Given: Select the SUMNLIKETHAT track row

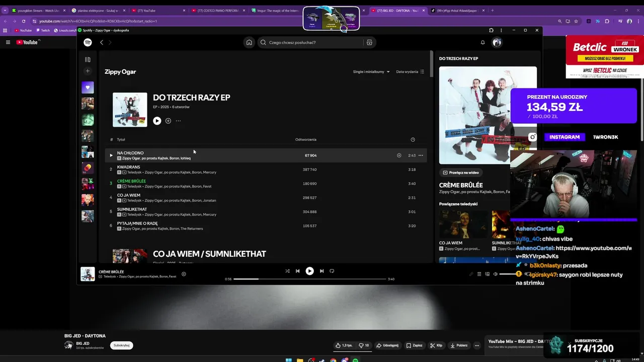Looking at the screenshot, I should pyautogui.click(x=267, y=212).
